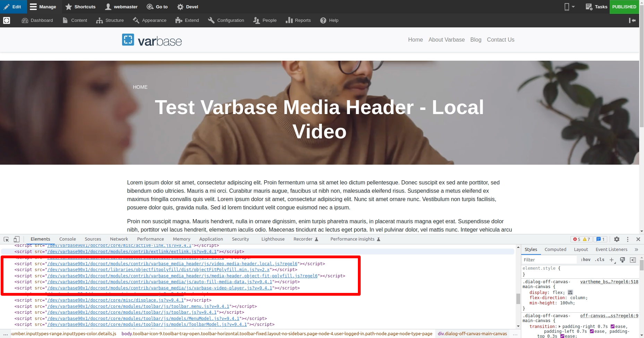
Task: Toggle the :hov element state panel
Action: coord(585,260)
